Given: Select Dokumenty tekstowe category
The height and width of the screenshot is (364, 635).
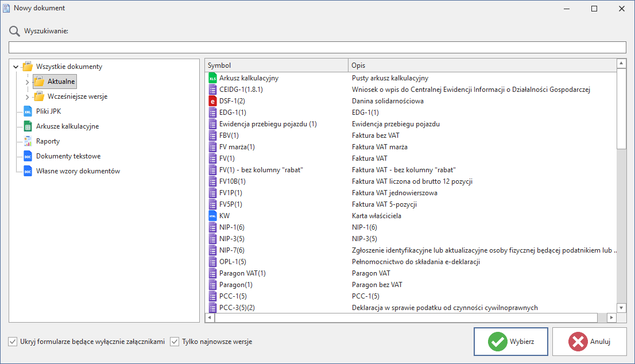Looking at the screenshot, I should tap(68, 156).
